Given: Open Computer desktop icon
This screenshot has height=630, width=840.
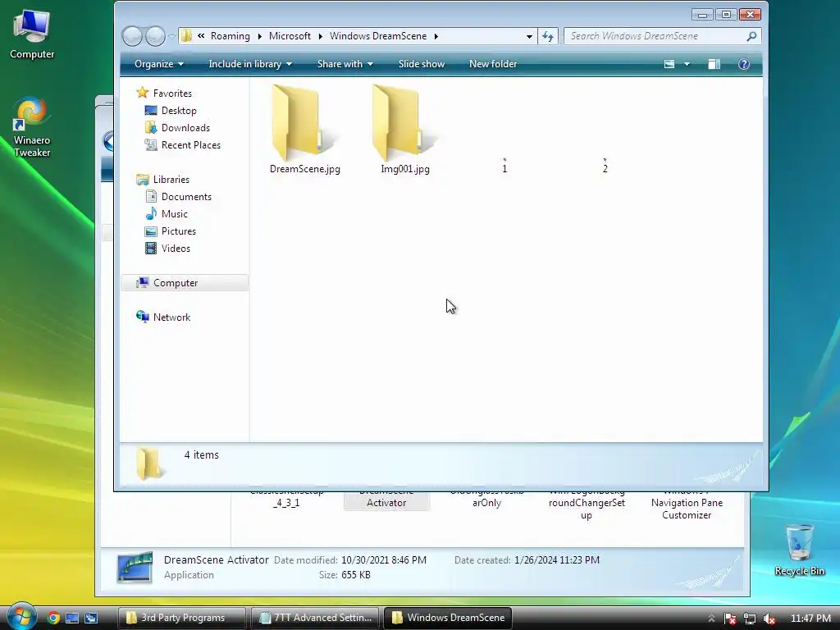Looking at the screenshot, I should tap(32, 34).
